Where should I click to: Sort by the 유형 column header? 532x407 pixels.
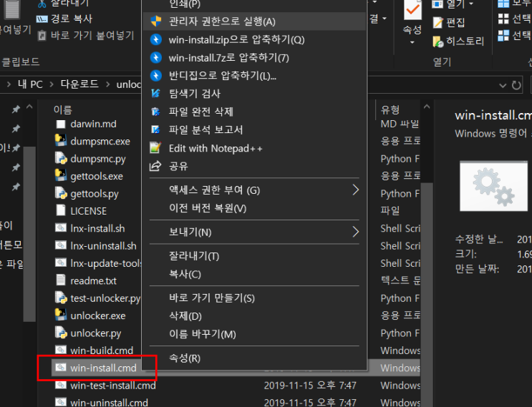[390, 110]
